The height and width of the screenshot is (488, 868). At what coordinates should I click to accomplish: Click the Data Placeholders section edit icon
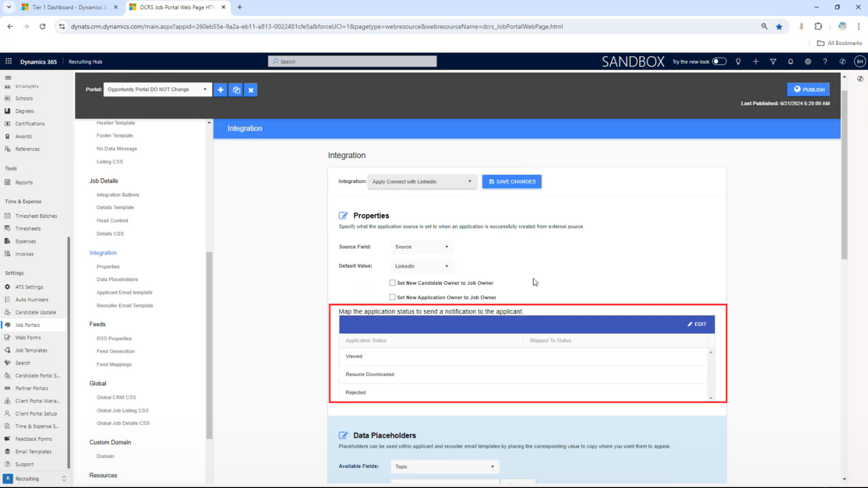pos(344,435)
